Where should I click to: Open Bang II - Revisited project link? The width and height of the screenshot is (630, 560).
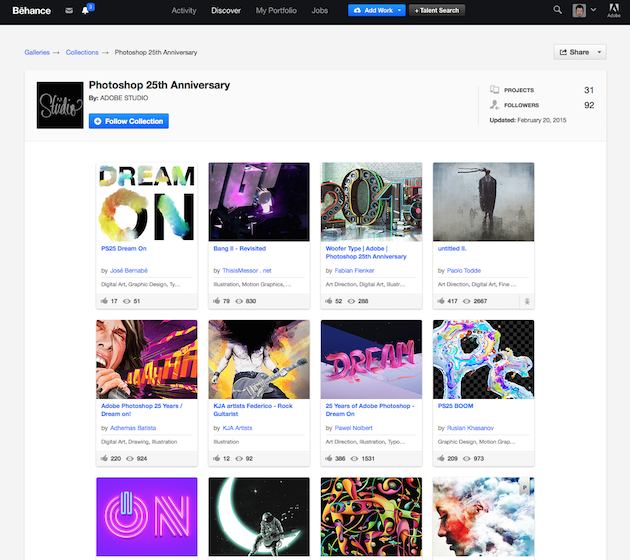[x=239, y=249]
